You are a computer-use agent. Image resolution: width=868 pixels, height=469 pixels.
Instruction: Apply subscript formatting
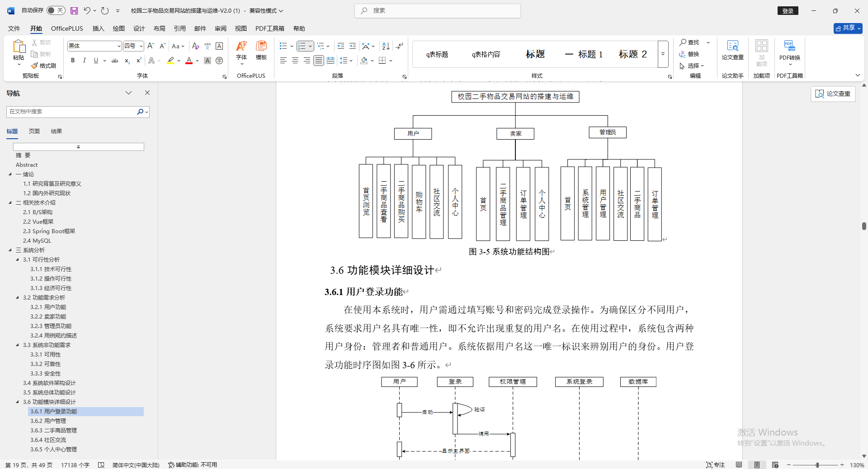click(127, 61)
